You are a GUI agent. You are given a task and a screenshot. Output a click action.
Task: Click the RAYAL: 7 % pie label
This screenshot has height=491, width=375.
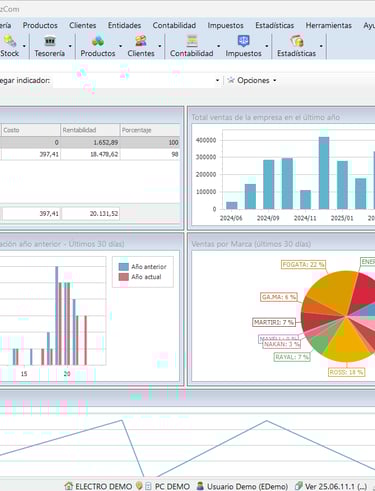tap(292, 357)
